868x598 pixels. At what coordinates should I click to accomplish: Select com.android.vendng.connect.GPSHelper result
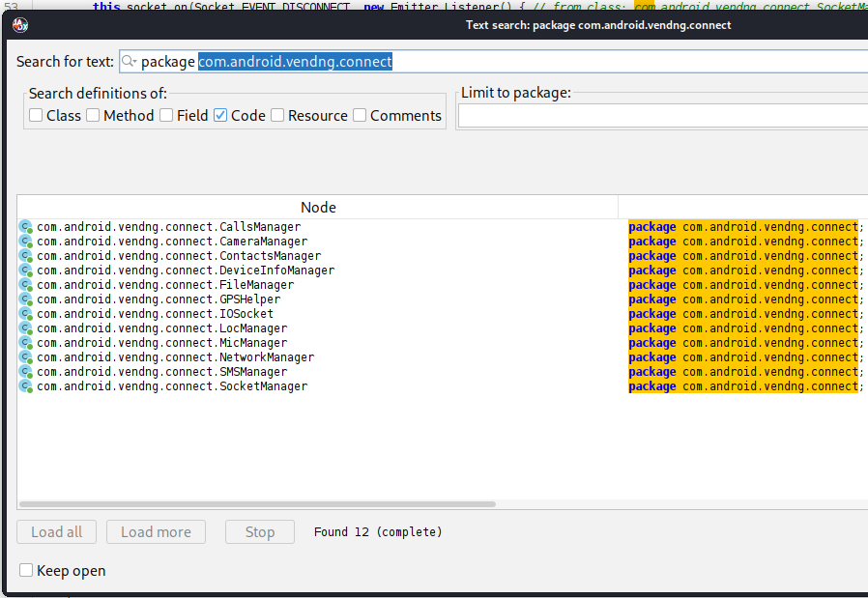point(159,299)
